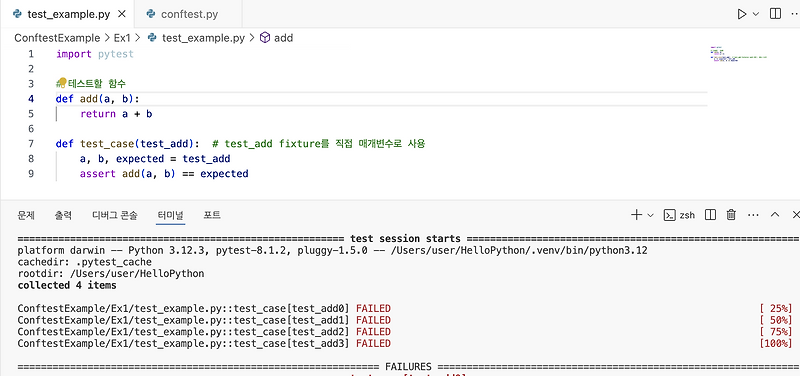Click the 'platform darwin' terminal line

coord(333,250)
